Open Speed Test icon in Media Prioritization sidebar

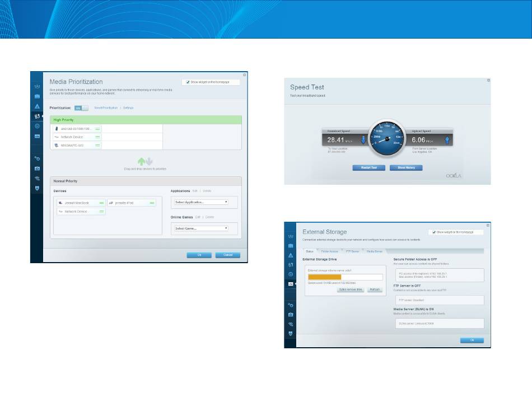pyautogui.click(x=38, y=126)
